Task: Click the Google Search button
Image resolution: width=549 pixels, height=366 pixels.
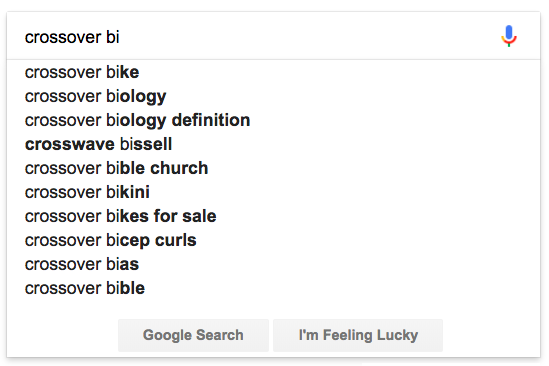Action: [193, 335]
